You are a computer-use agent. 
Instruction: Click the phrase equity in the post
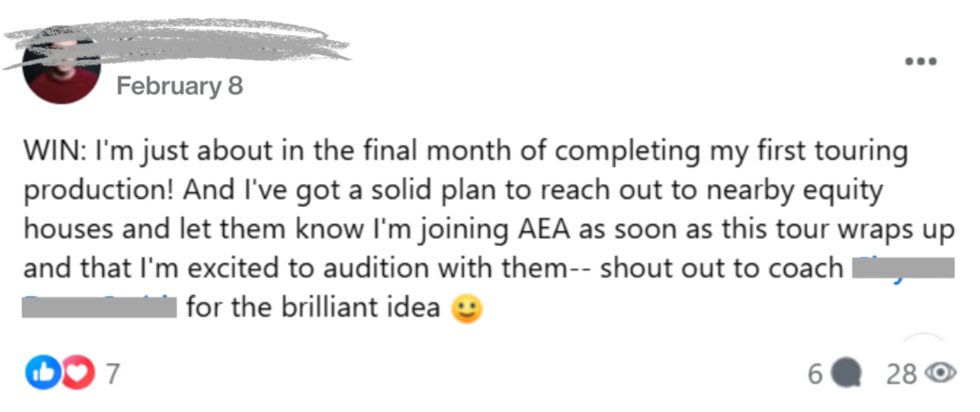pyautogui.click(x=843, y=191)
